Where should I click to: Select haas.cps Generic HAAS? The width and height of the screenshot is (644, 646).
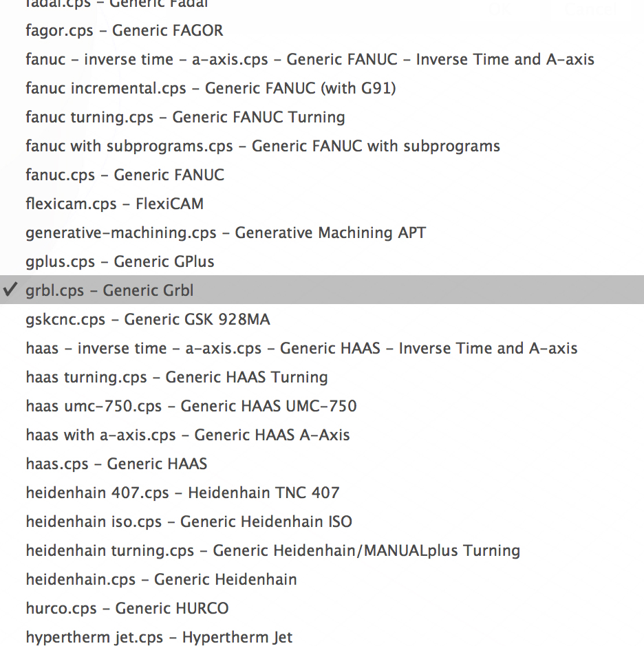pyautogui.click(x=116, y=464)
